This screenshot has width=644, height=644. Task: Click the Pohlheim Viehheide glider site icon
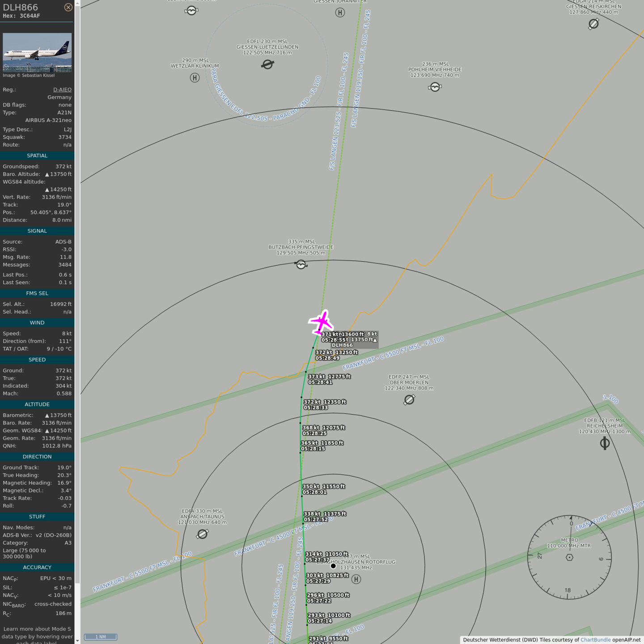click(435, 87)
